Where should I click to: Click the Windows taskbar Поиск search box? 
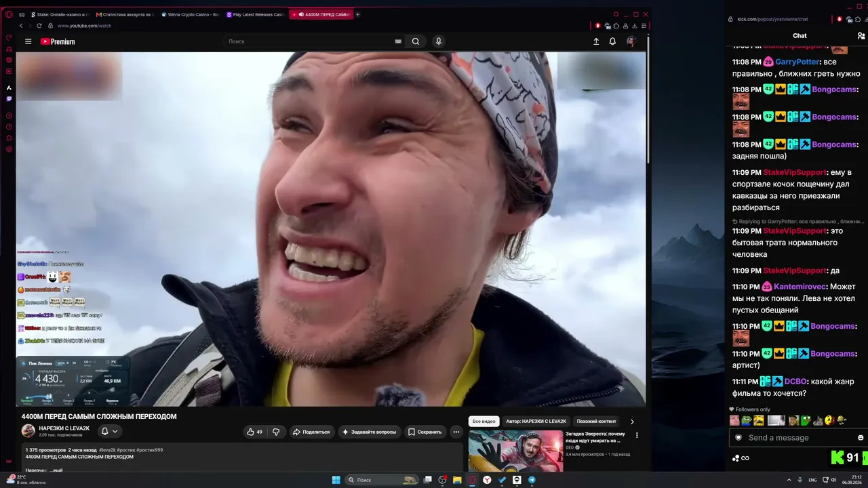pos(382,480)
